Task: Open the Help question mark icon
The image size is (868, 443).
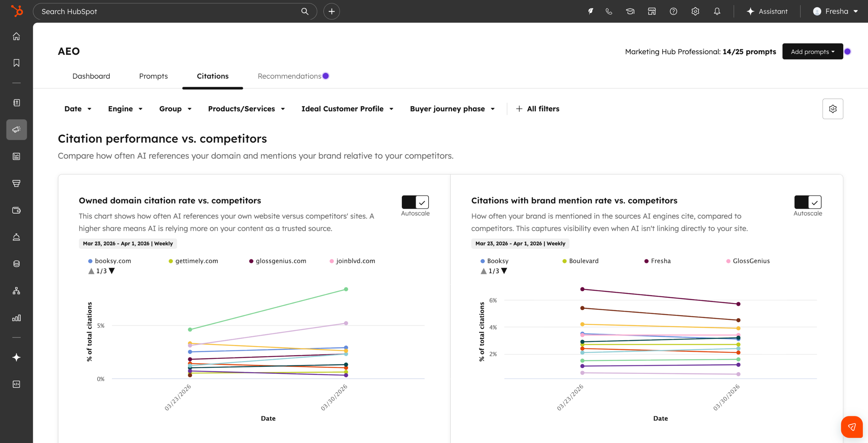Action: click(x=673, y=12)
